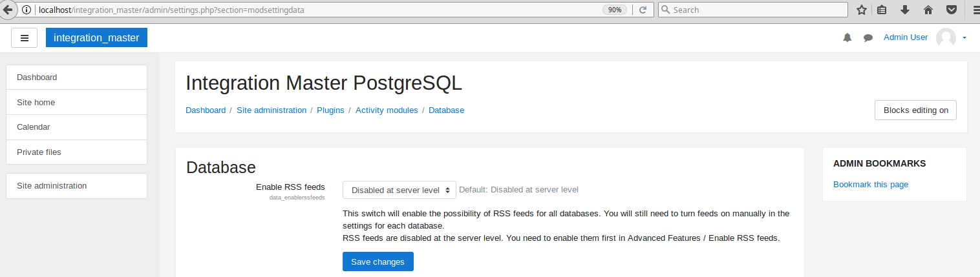Toggle the hamburger side panel button
This screenshot has width=980, height=277.
click(x=25, y=37)
